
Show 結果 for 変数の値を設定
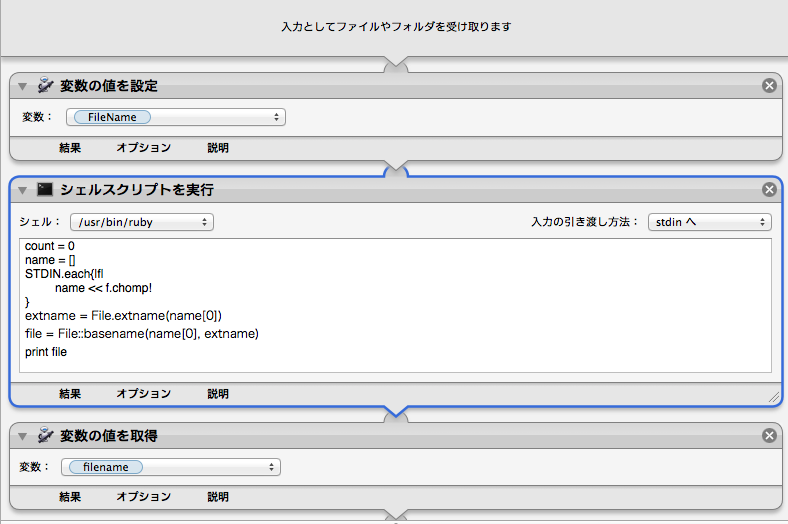coord(70,148)
